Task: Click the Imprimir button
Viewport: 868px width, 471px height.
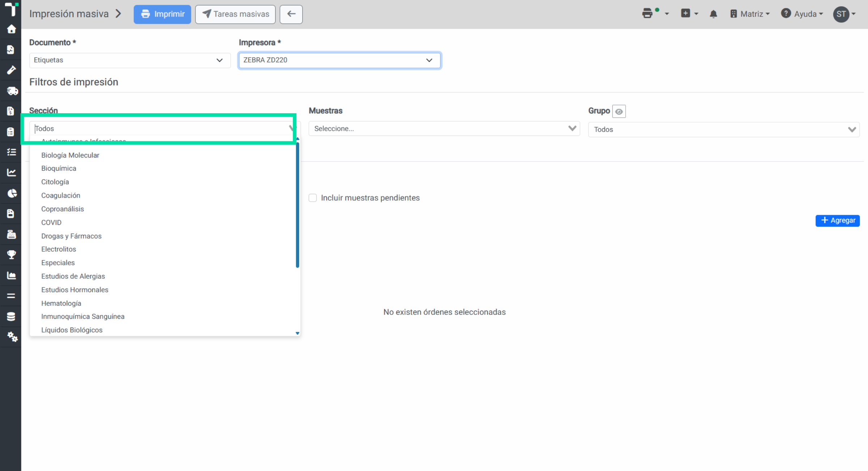Action: 162,14
